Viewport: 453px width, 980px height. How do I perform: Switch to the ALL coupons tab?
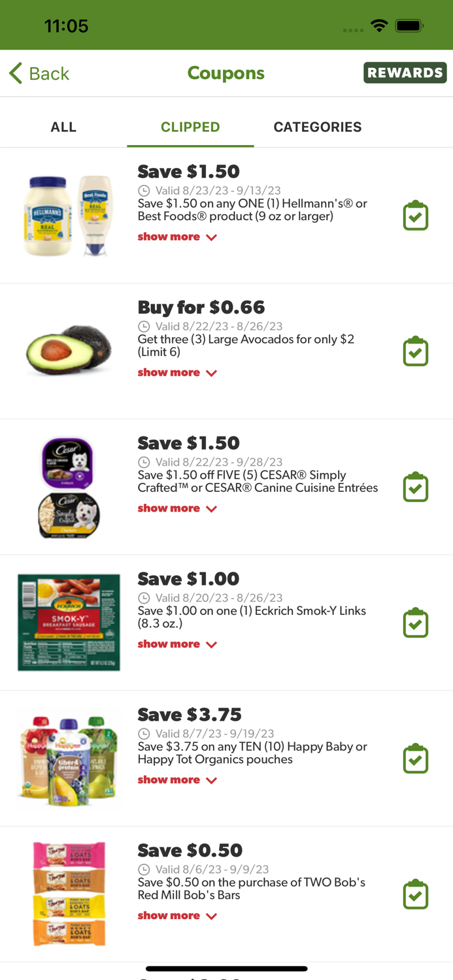[63, 127]
